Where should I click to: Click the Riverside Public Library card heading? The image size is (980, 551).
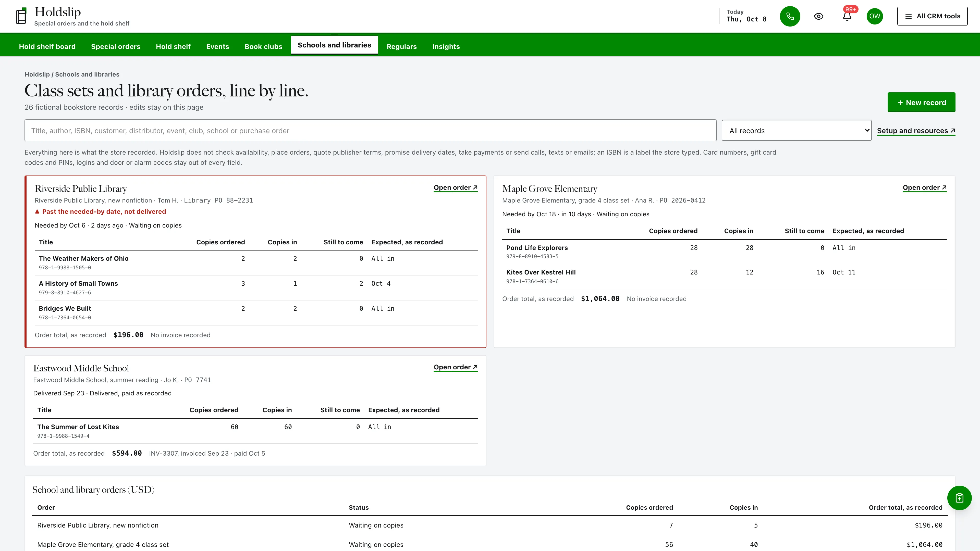(x=81, y=189)
